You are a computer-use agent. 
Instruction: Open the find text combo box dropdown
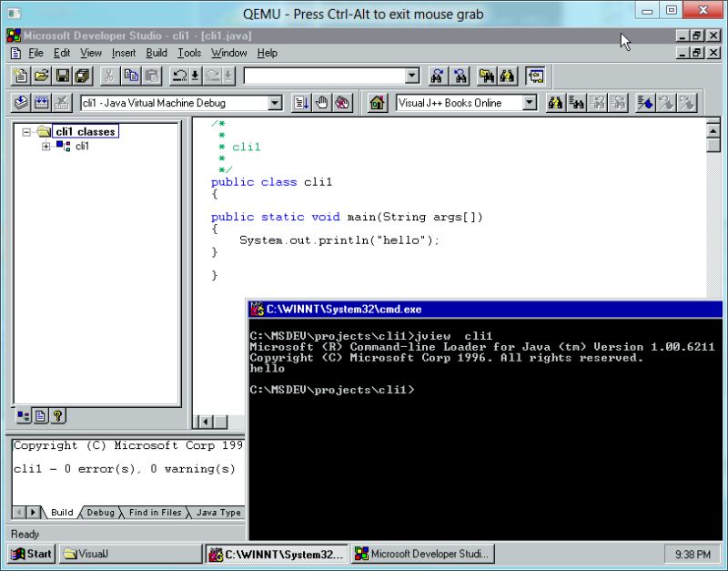coord(411,76)
